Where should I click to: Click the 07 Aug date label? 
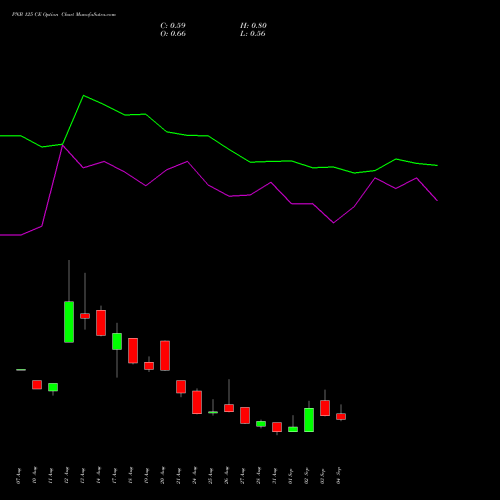(19, 476)
